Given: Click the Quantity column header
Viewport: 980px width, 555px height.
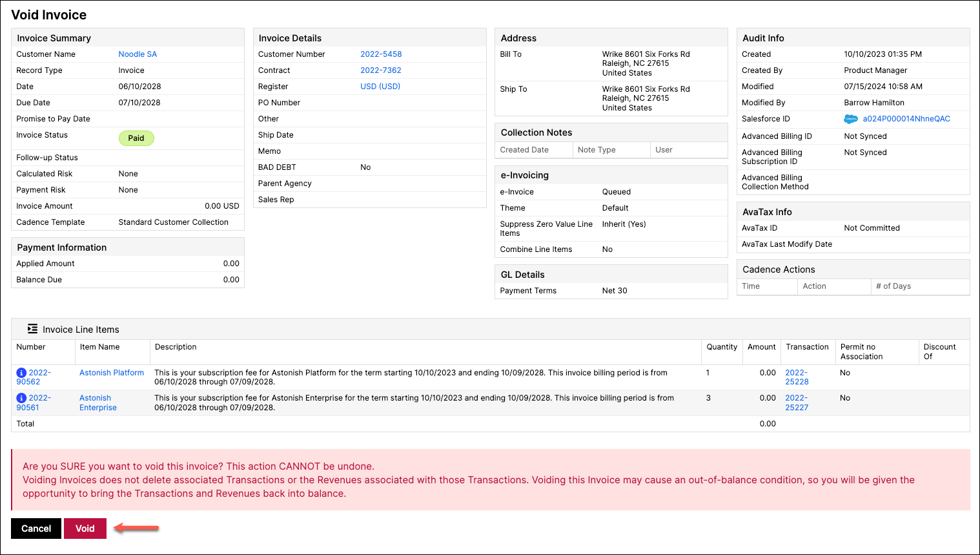Looking at the screenshot, I should (722, 347).
